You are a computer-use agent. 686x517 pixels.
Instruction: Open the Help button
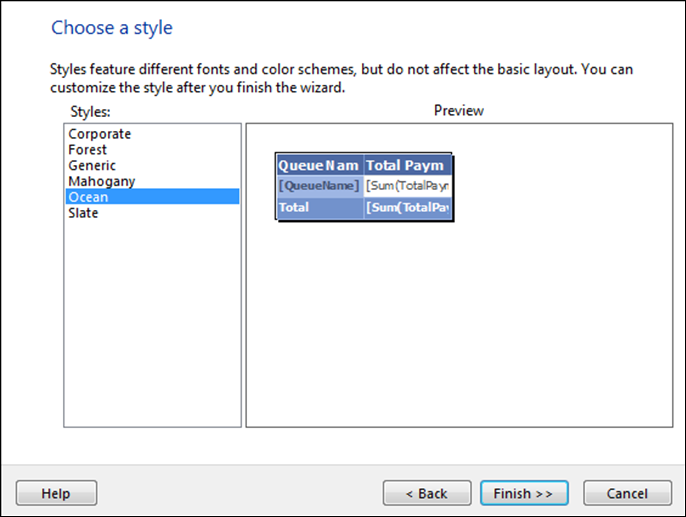56,493
